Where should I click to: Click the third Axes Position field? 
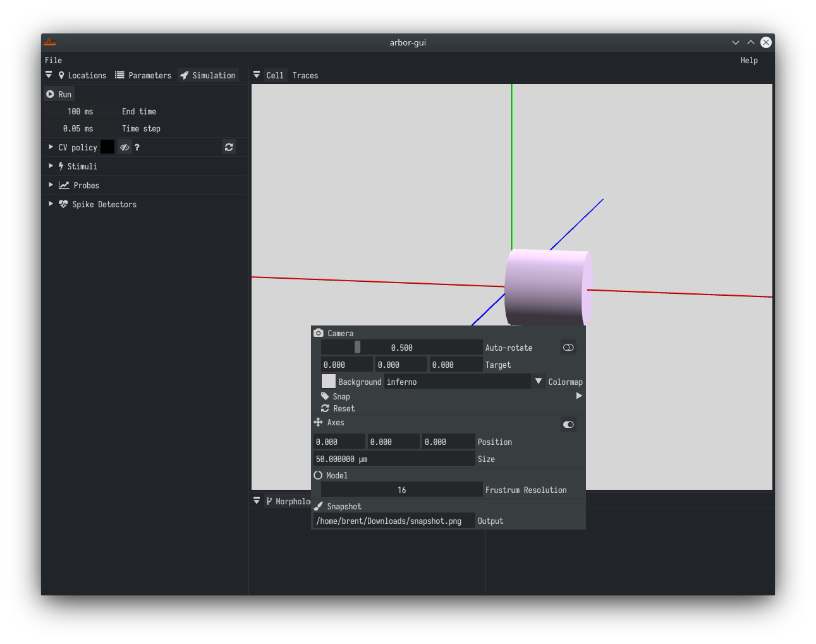point(448,442)
